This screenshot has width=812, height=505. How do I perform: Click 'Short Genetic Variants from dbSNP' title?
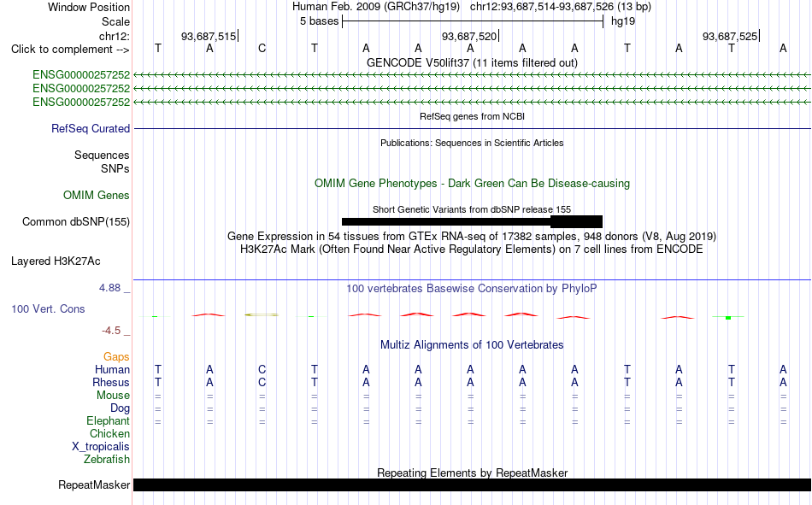472,209
